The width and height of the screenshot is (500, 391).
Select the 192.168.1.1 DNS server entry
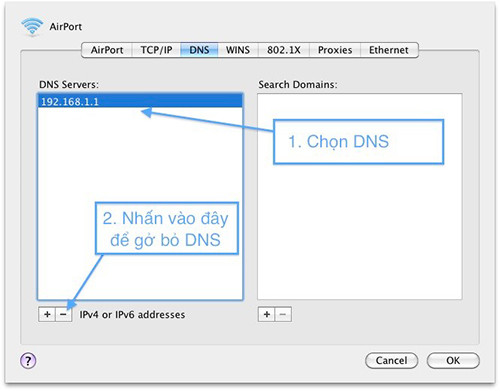coord(140,101)
